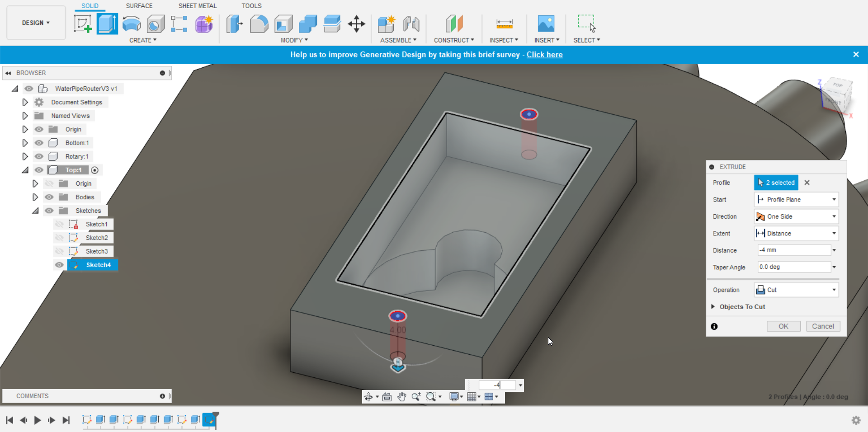Select the Offset Face tool icon

332,23
